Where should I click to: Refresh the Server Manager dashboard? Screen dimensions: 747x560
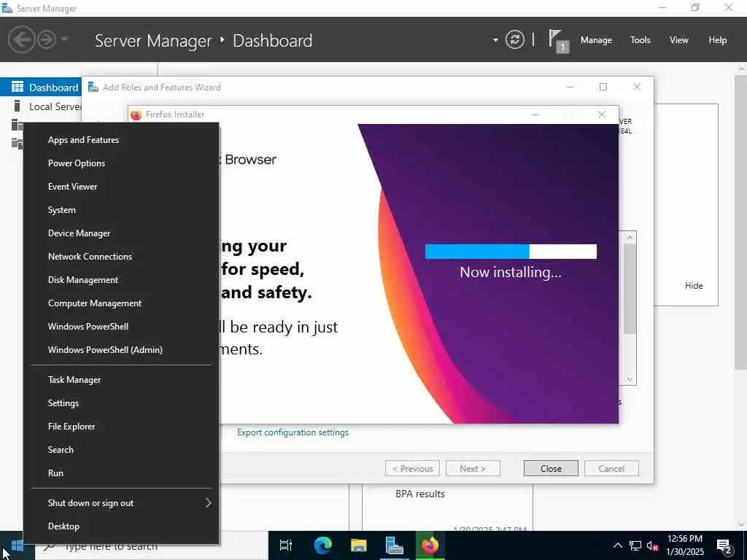point(515,39)
